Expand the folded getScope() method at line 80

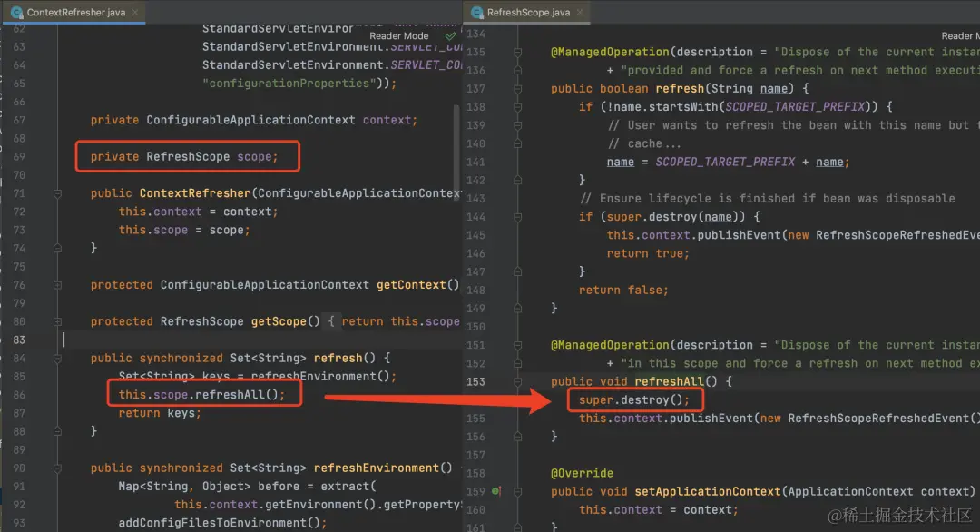click(57, 321)
